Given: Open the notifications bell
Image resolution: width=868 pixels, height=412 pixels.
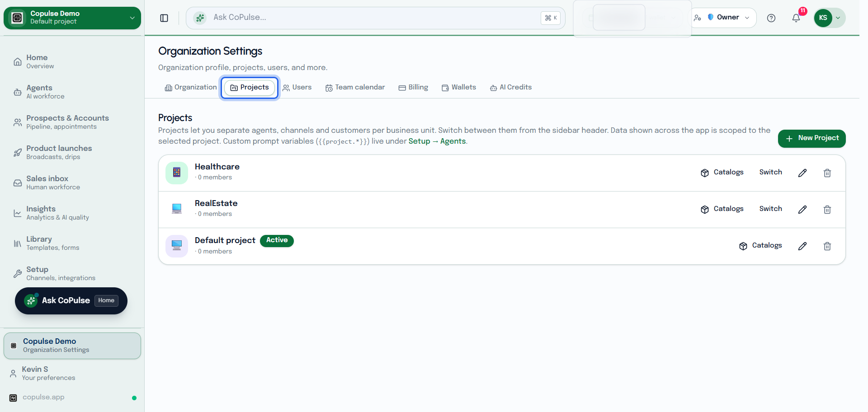Looking at the screenshot, I should tap(796, 18).
